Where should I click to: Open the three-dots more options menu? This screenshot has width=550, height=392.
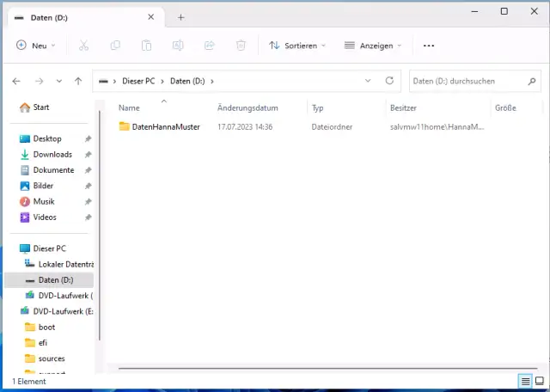click(429, 46)
